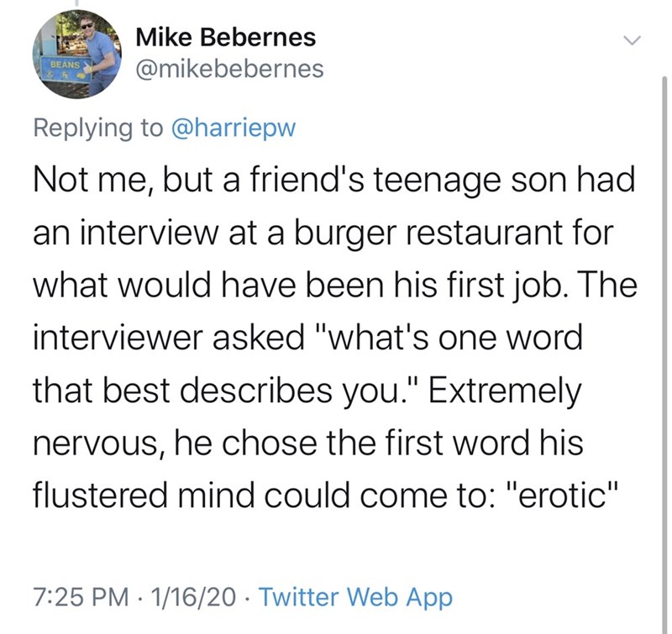Switch to Mike Bebernes profile page
The width and height of the screenshot is (672, 634).
pos(225,37)
